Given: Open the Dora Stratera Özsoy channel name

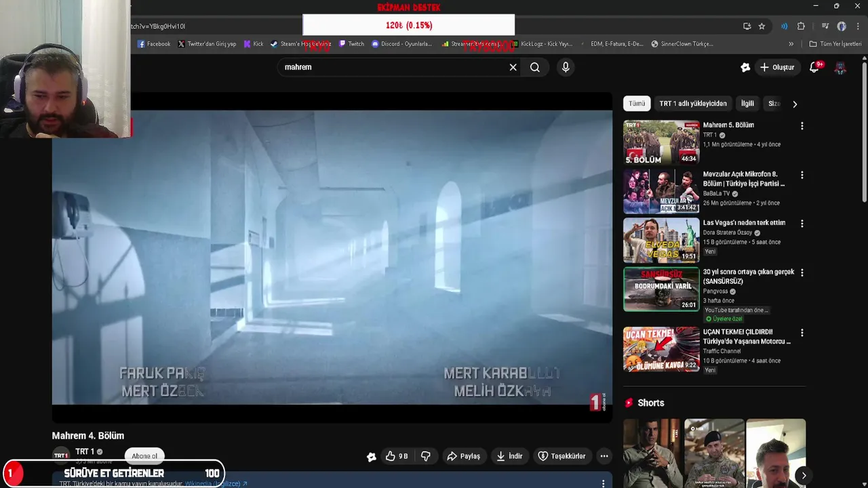Looking at the screenshot, I should (x=728, y=232).
